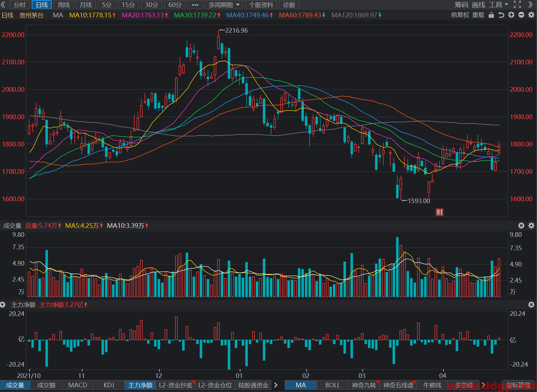Click MA indicator label in header

[58, 15]
